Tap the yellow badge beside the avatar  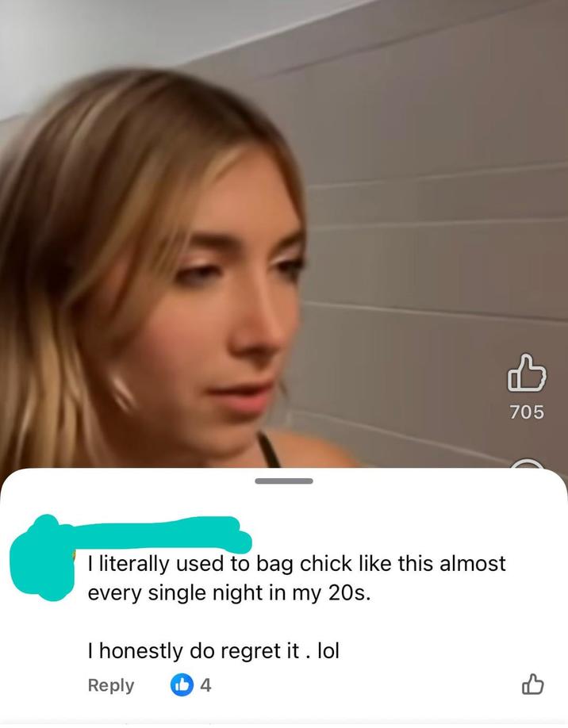(75, 554)
